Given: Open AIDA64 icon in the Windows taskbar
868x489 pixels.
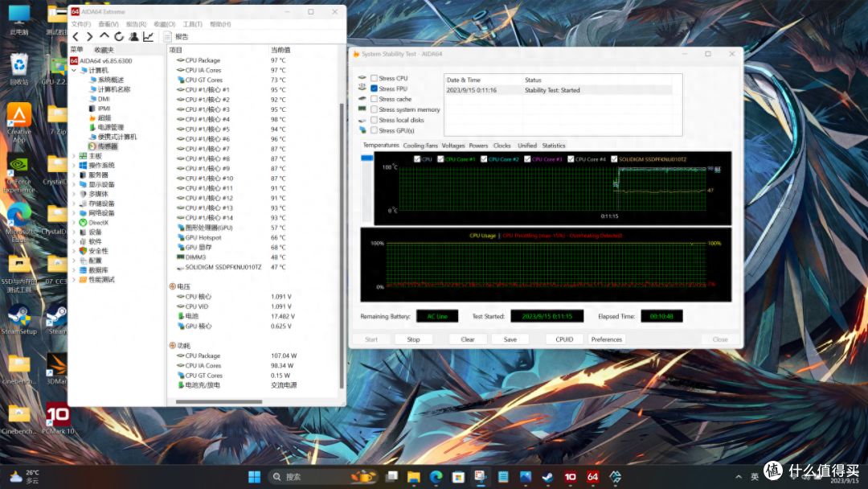Looking at the screenshot, I should point(592,476).
